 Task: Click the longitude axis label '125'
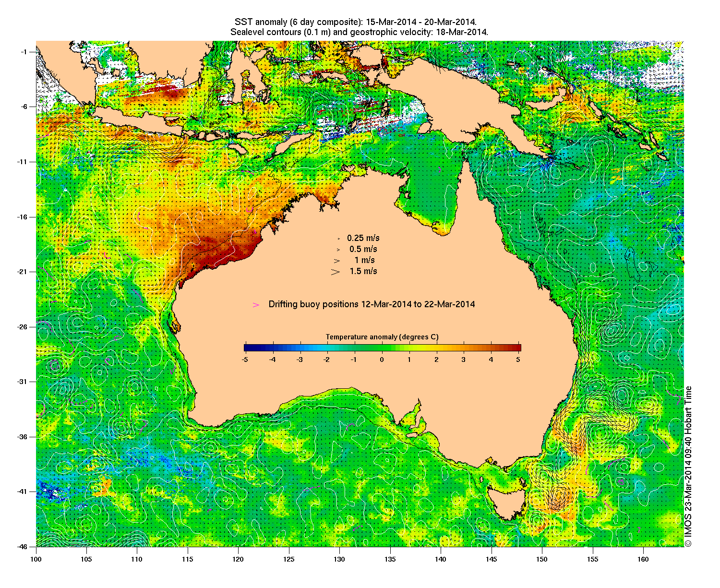pyautogui.click(x=289, y=559)
